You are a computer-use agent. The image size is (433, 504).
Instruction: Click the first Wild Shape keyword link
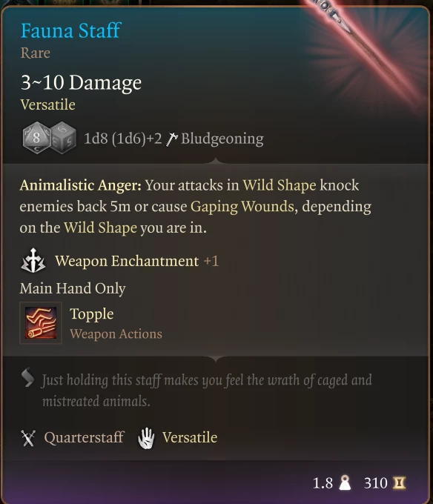pos(280,185)
